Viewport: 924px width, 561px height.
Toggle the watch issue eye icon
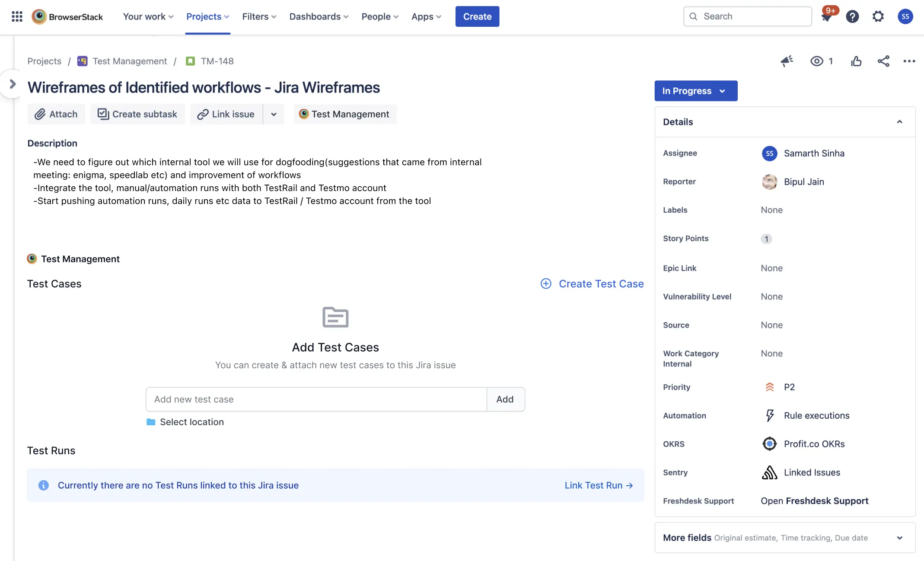point(816,61)
